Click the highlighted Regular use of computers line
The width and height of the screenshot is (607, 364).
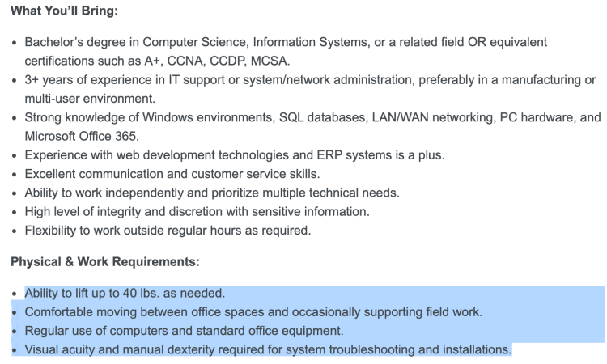pos(184,331)
